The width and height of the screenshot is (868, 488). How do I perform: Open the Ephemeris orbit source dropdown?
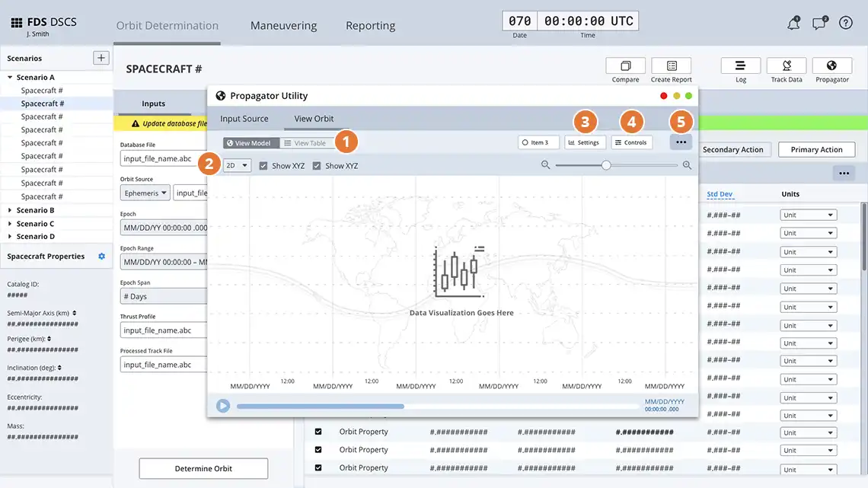click(145, 193)
